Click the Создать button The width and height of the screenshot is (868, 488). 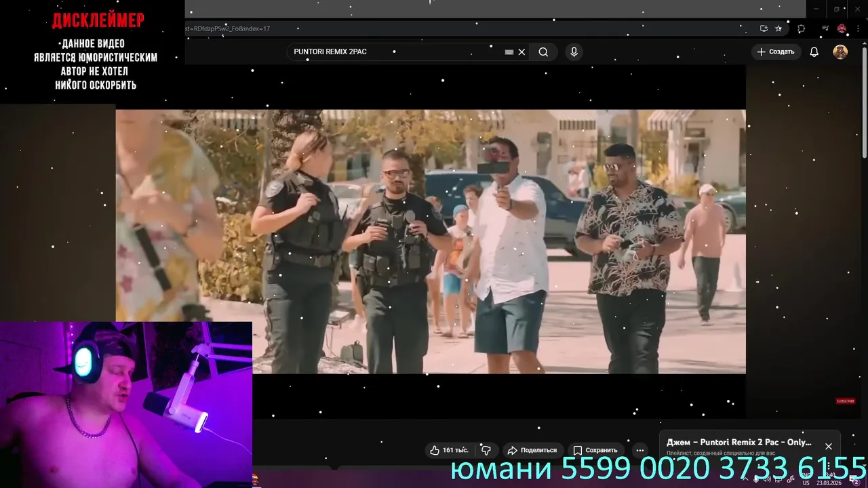click(776, 52)
